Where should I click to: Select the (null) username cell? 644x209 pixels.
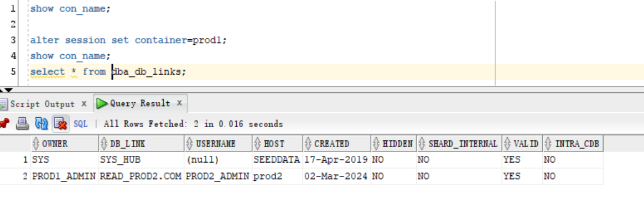[218, 160]
